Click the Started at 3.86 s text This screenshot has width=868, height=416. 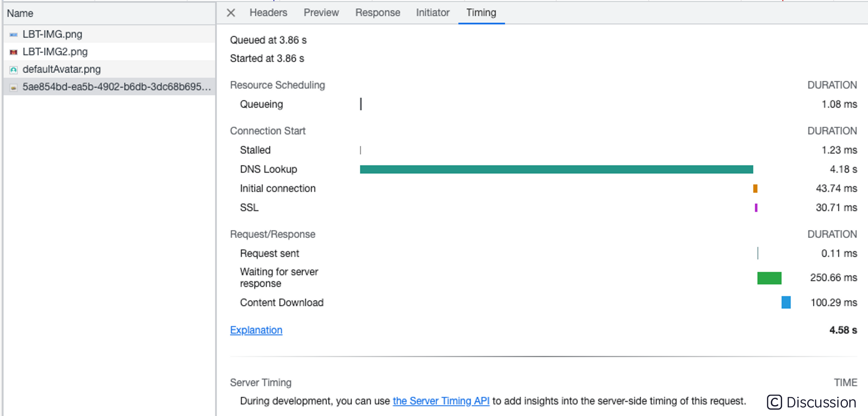267,58
